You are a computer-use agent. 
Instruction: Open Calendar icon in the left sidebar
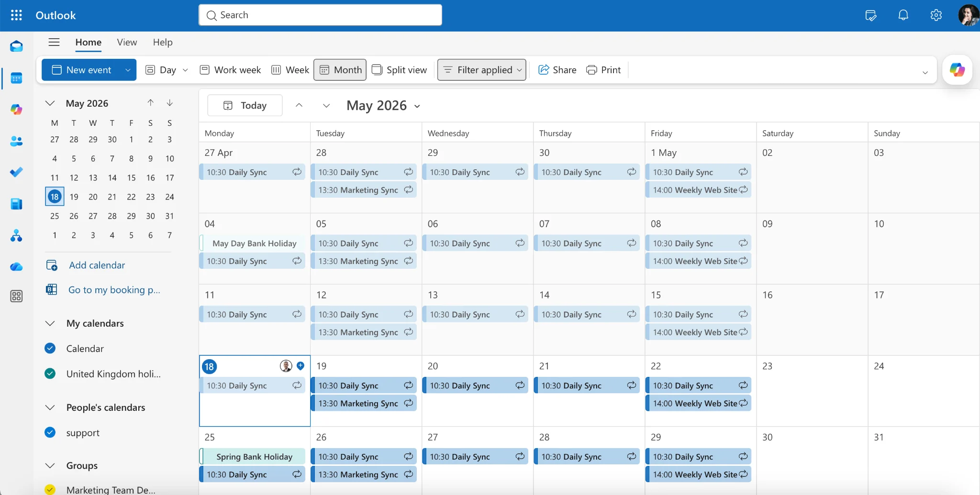pyautogui.click(x=16, y=78)
